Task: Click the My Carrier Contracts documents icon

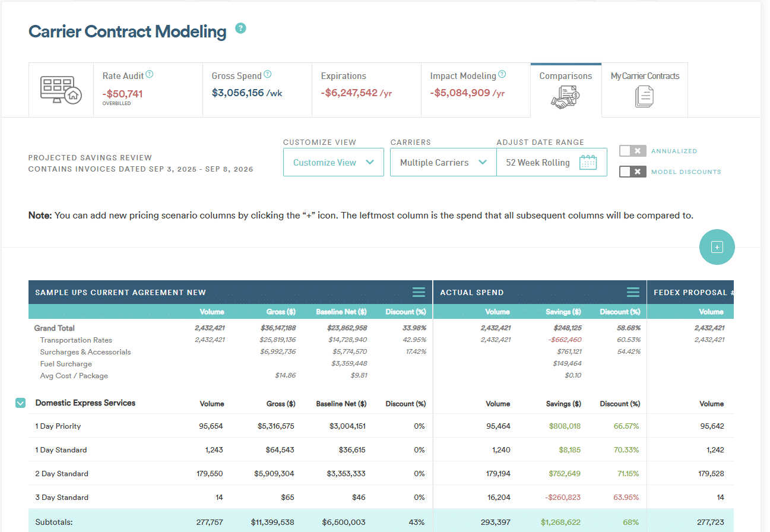Action: [645, 97]
